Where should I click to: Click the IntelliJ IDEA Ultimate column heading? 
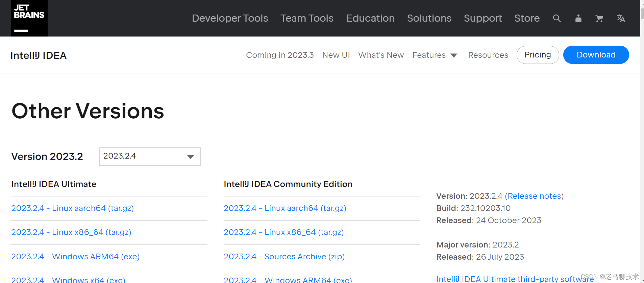point(54,184)
